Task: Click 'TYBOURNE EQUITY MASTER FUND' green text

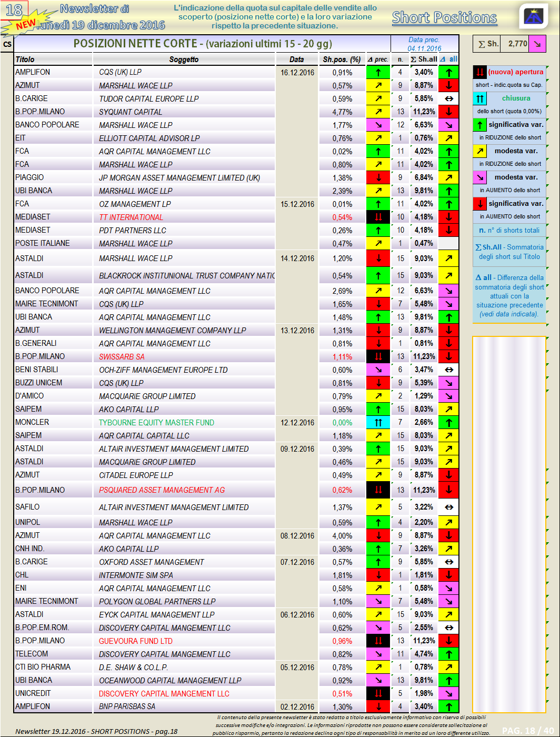Action: [156, 423]
